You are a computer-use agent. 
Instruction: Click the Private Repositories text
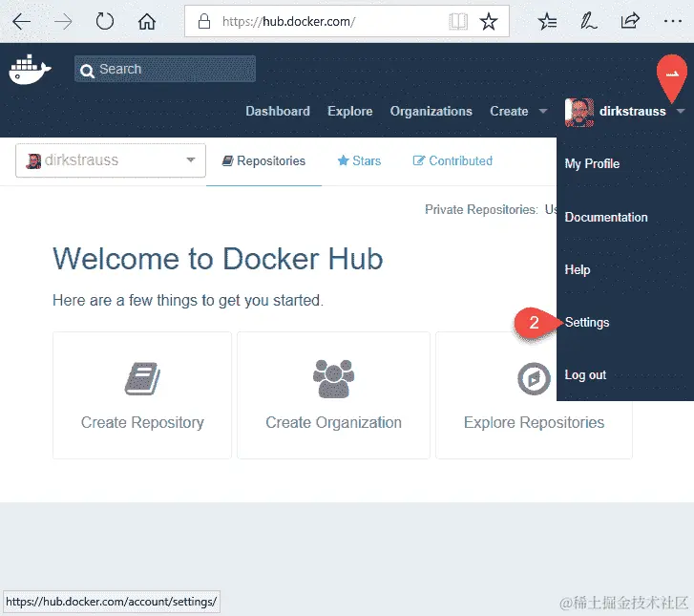tap(481, 209)
